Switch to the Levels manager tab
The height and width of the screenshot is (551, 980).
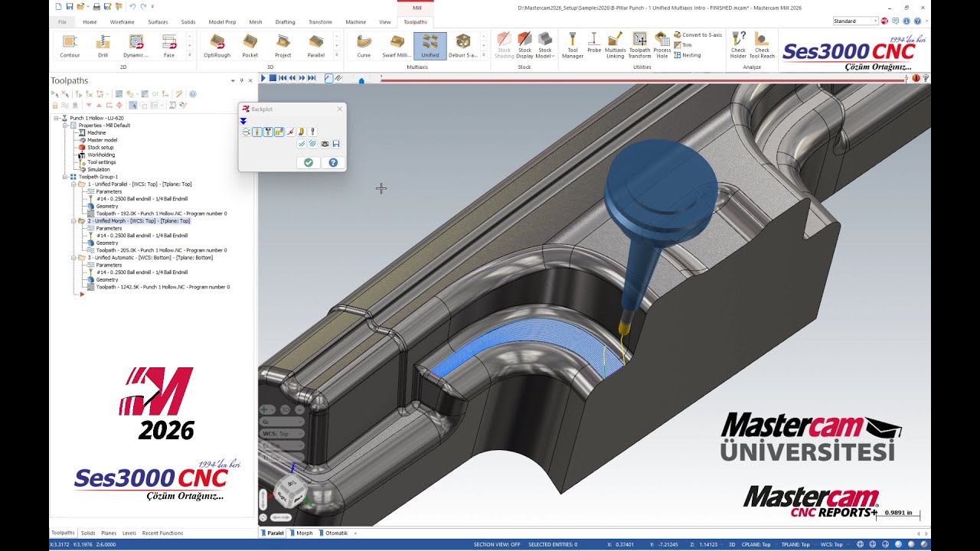[x=129, y=533]
